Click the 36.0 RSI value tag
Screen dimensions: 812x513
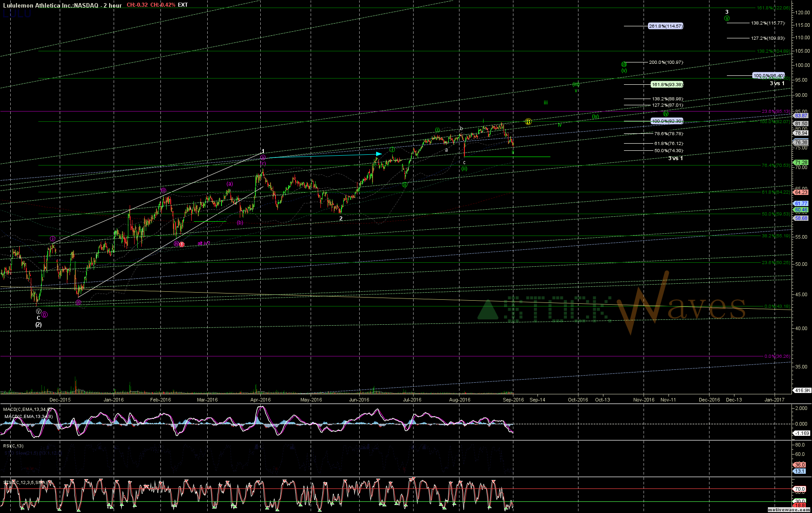click(x=800, y=465)
